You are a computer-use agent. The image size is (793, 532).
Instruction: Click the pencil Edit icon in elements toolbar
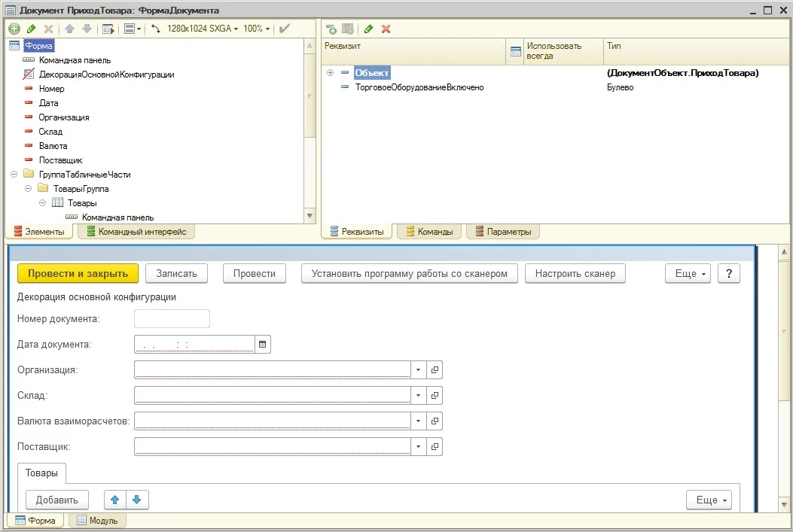click(x=32, y=29)
